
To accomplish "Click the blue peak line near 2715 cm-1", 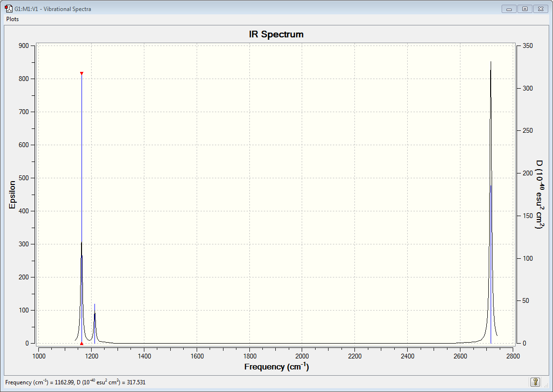I will tap(491, 265).
